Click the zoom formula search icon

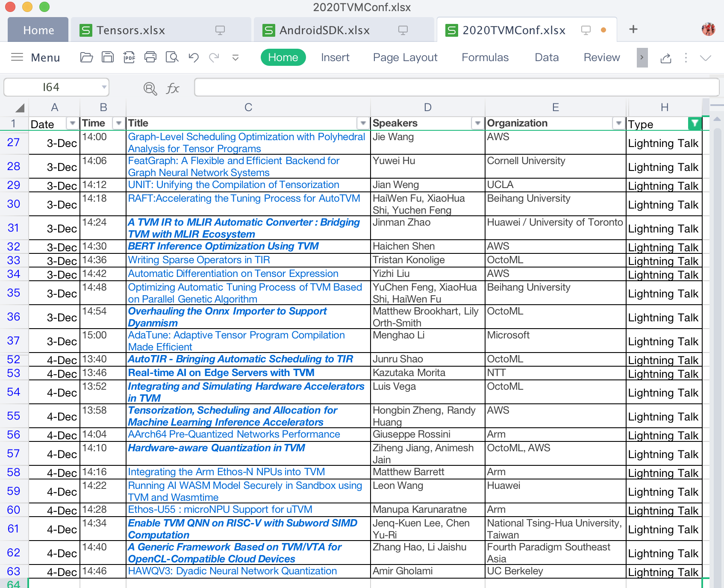pos(150,88)
